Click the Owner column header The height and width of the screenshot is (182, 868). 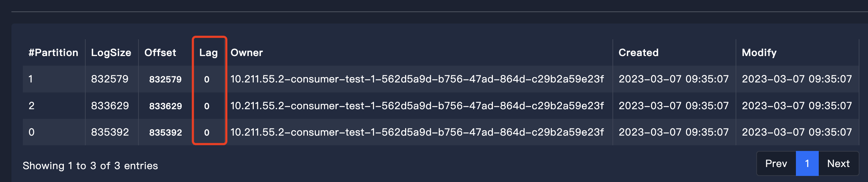coord(247,52)
